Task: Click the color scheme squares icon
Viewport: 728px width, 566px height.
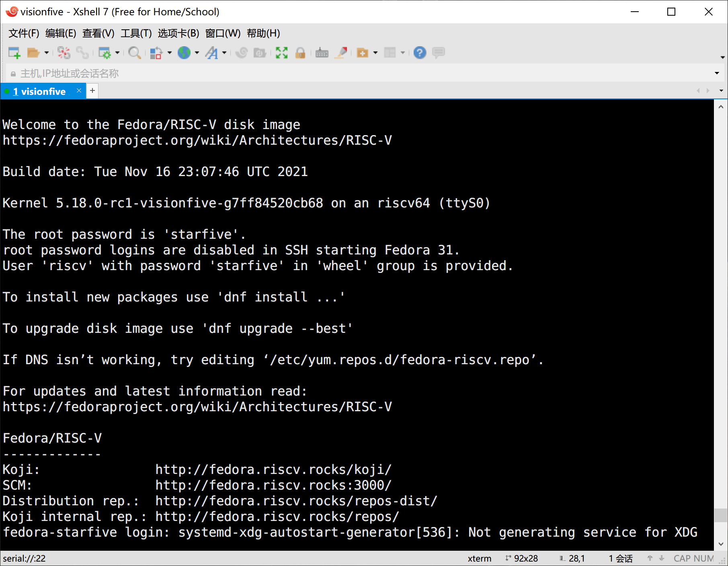Action: pos(156,53)
